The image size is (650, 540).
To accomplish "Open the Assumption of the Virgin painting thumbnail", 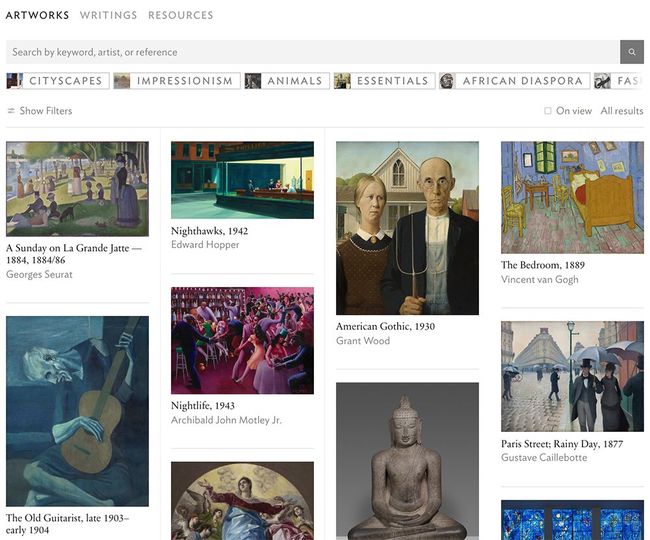I will (x=243, y=501).
